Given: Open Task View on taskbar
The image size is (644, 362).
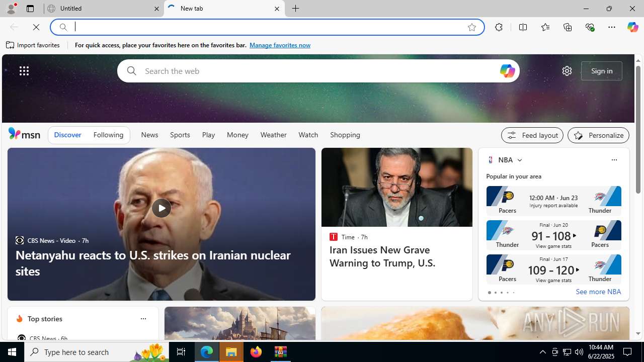Looking at the screenshot, I should (181, 352).
